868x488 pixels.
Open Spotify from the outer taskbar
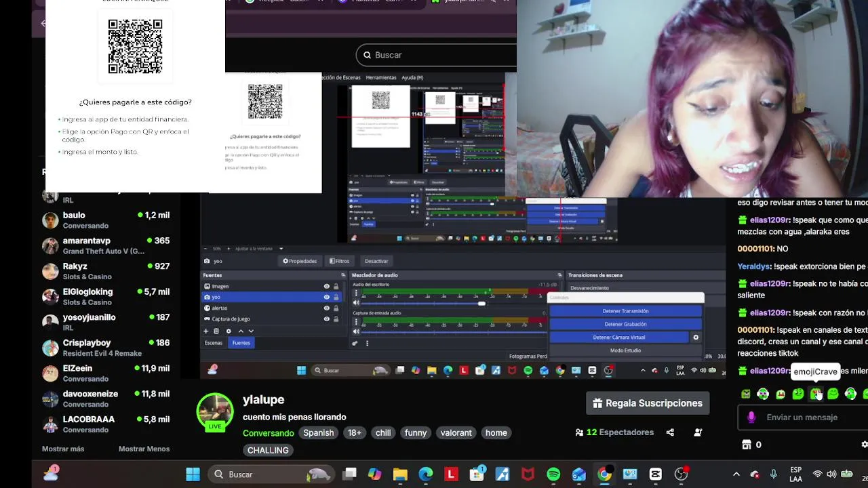click(x=553, y=474)
